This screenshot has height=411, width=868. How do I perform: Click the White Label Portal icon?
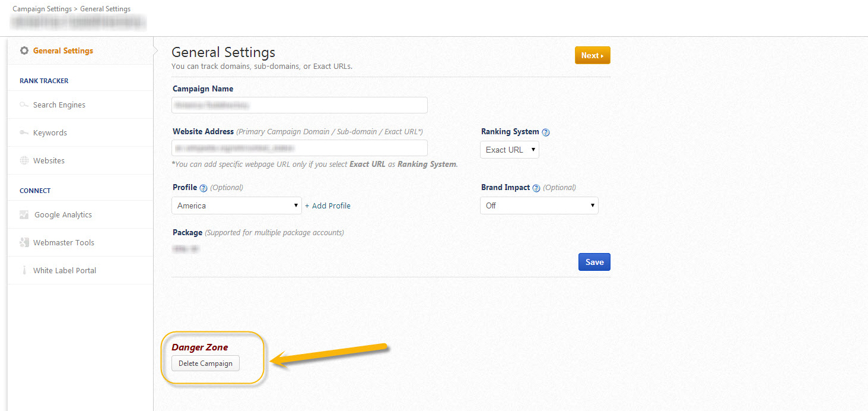24,271
